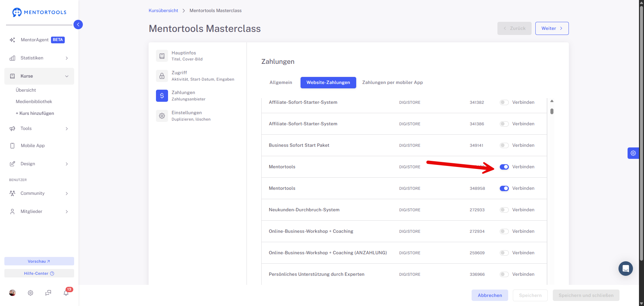The height and width of the screenshot is (306, 644).
Task: Disable Verbinden on the first Mentortools row
Action: (504, 167)
